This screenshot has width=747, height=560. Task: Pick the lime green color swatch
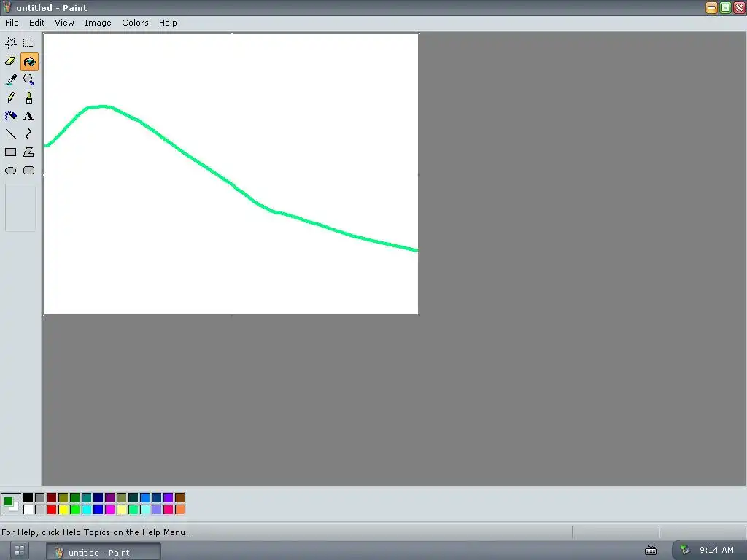pos(75,510)
